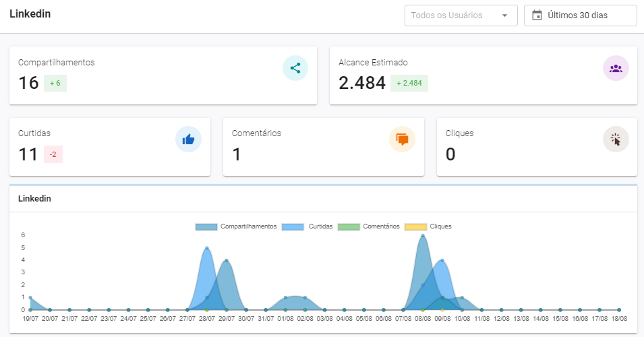Hide Comentários series via legend

(x=369, y=226)
